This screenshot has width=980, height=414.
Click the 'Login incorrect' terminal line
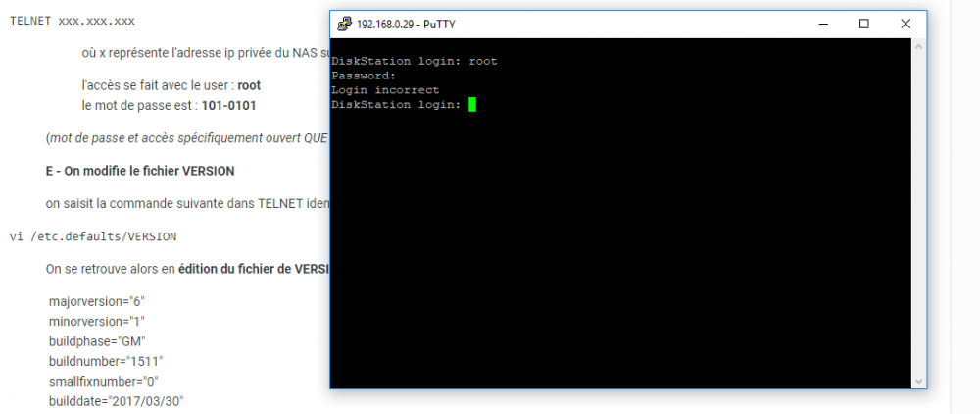[x=385, y=90]
